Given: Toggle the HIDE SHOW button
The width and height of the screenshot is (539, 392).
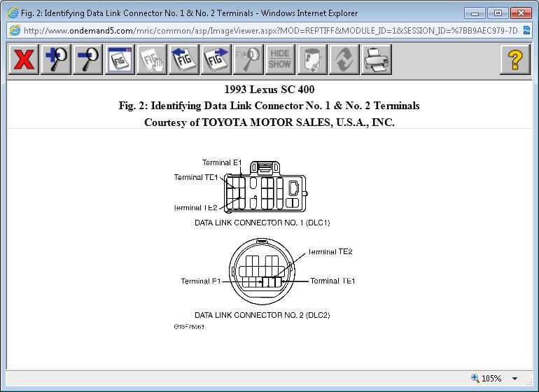Looking at the screenshot, I should pyautogui.click(x=280, y=59).
